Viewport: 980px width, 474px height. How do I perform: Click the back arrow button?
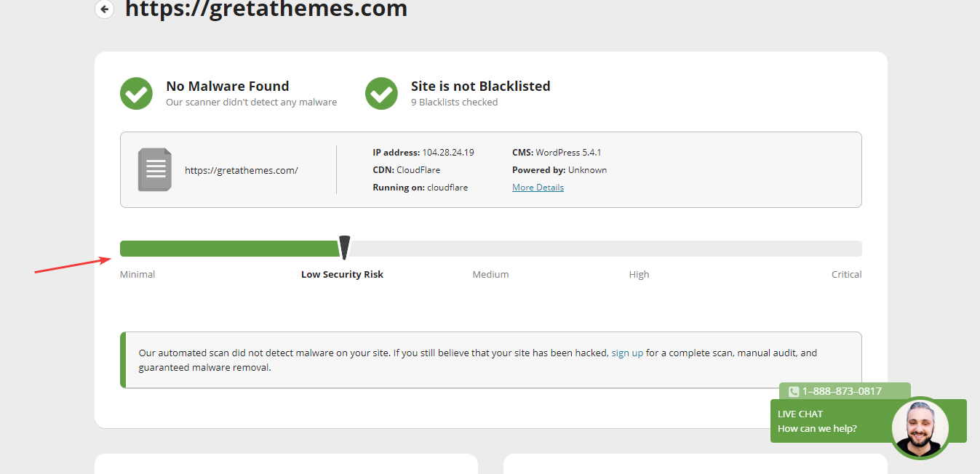(105, 9)
